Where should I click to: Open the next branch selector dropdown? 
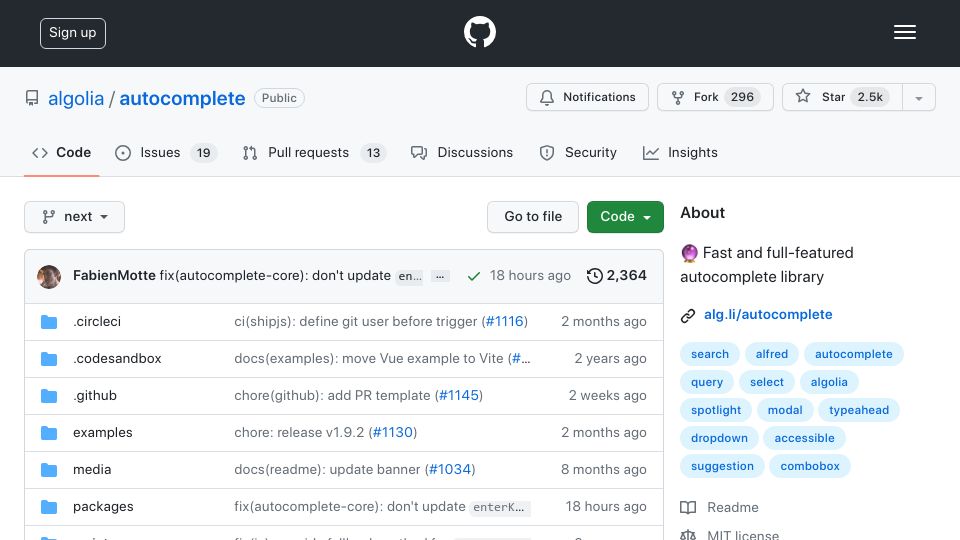[75, 217]
